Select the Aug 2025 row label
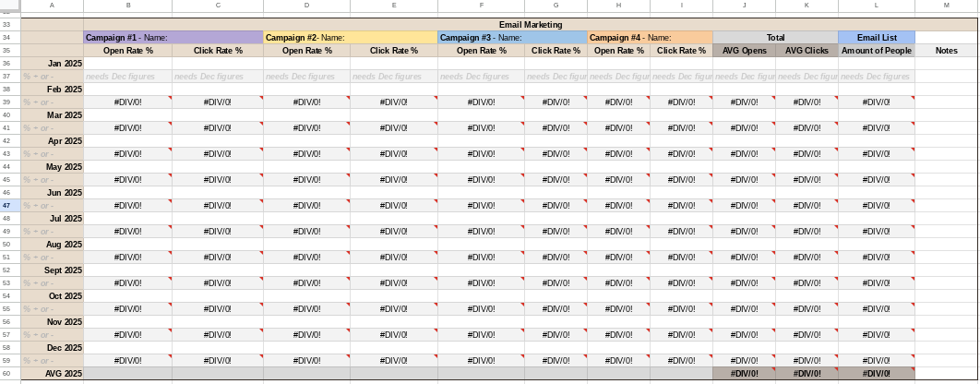 (53, 245)
